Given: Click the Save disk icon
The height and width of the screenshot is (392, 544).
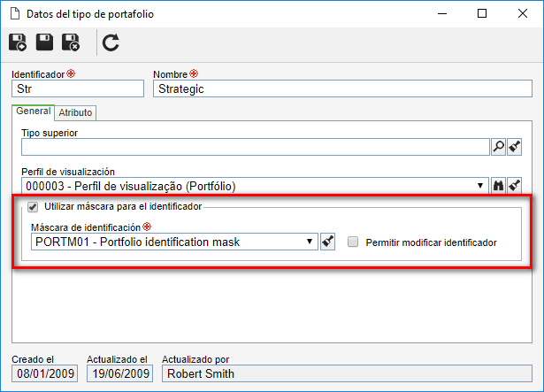Looking at the screenshot, I should [x=44, y=42].
